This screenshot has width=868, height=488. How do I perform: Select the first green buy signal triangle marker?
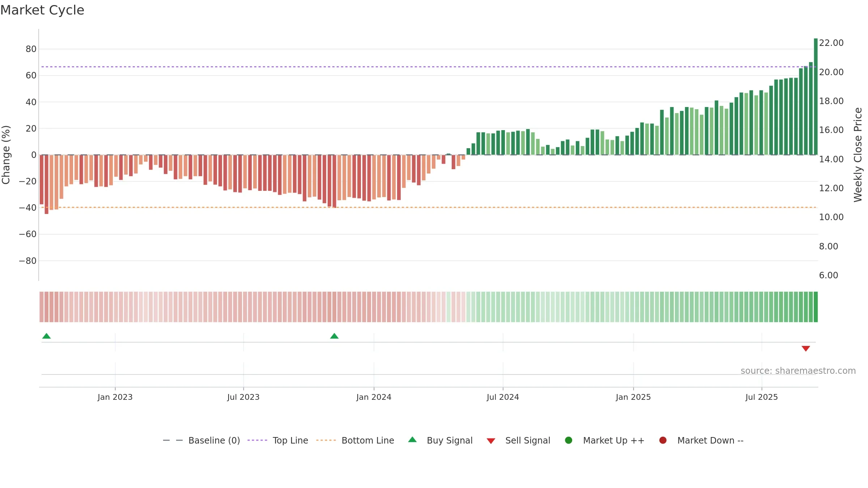46,336
